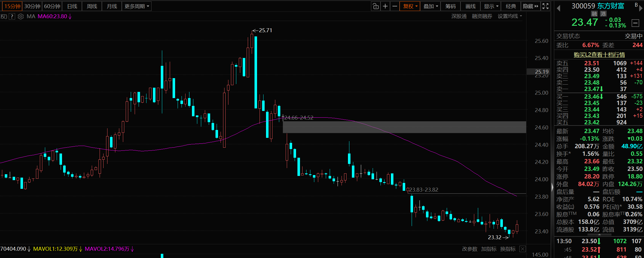Click the 买五 price 23.42
This screenshot has width=644, height=258.
point(592,122)
